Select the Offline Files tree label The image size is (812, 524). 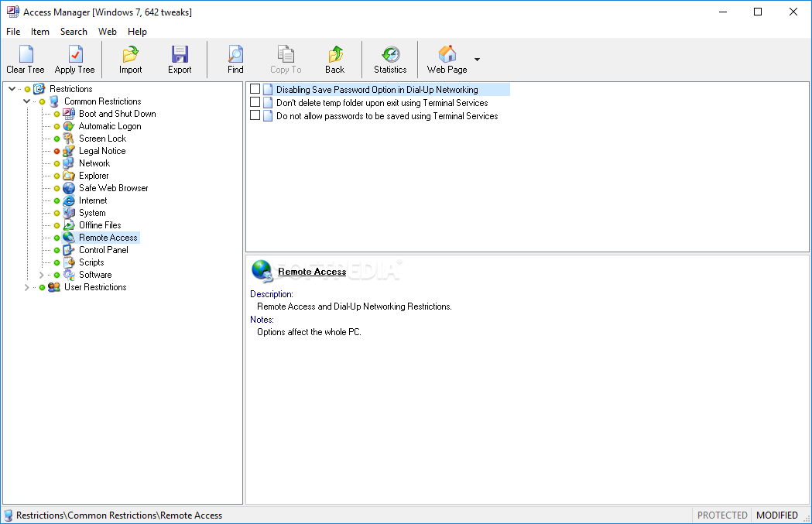tap(100, 225)
